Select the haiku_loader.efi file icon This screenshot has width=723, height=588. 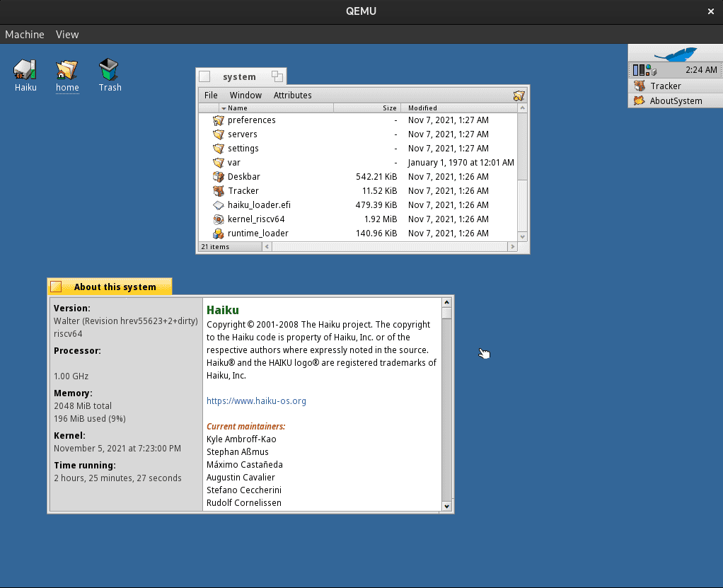tap(219, 205)
